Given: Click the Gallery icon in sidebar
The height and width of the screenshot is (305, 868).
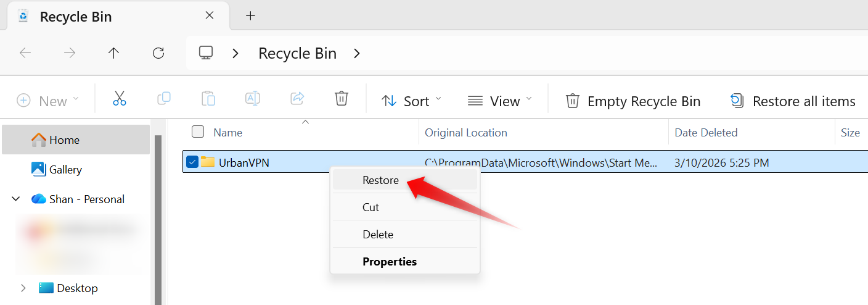Looking at the screenshot, I should [x=39, y=169].
